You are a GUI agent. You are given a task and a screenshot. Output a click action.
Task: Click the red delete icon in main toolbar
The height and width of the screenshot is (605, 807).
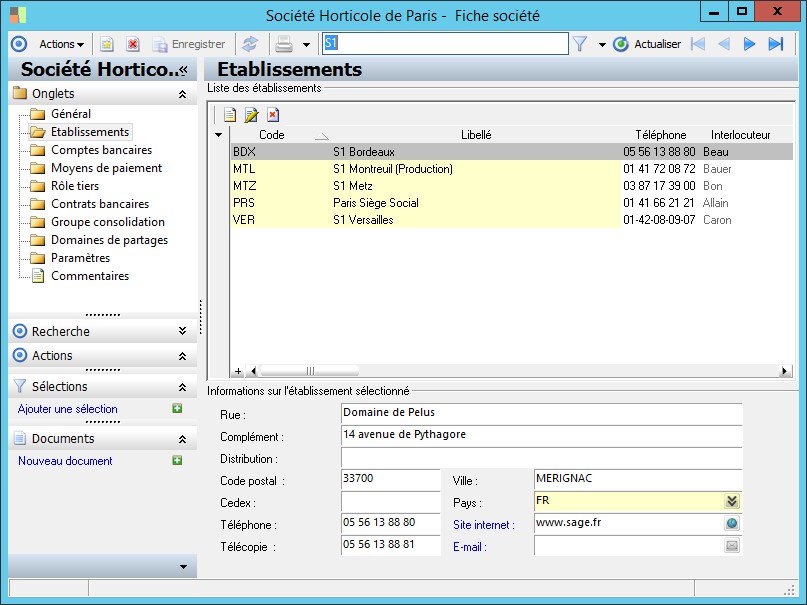coord(132,44)
